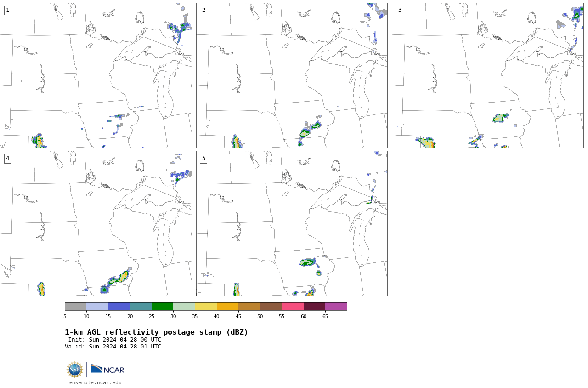Viewport: 588px width, 388px height.
Task: Click the maroon 60-65 dBZ swatch
Action: click(x=314, y=307)
